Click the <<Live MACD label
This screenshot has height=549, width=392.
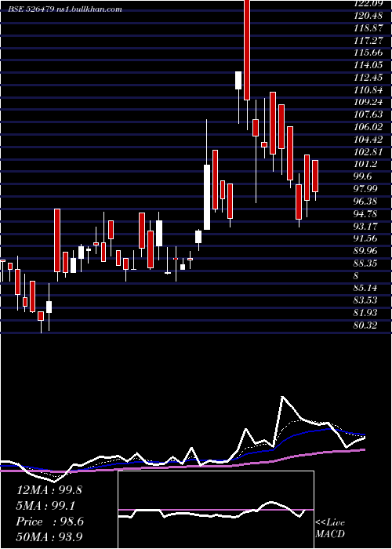[330, 529]
